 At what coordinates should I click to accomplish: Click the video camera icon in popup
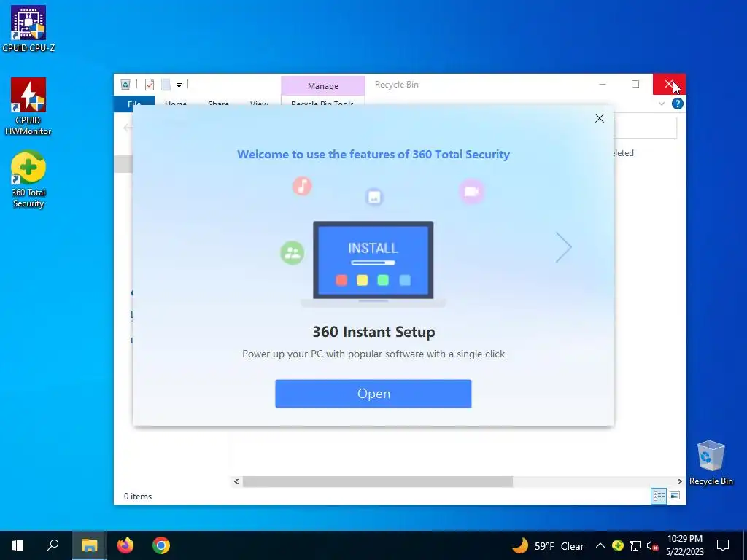472,192
